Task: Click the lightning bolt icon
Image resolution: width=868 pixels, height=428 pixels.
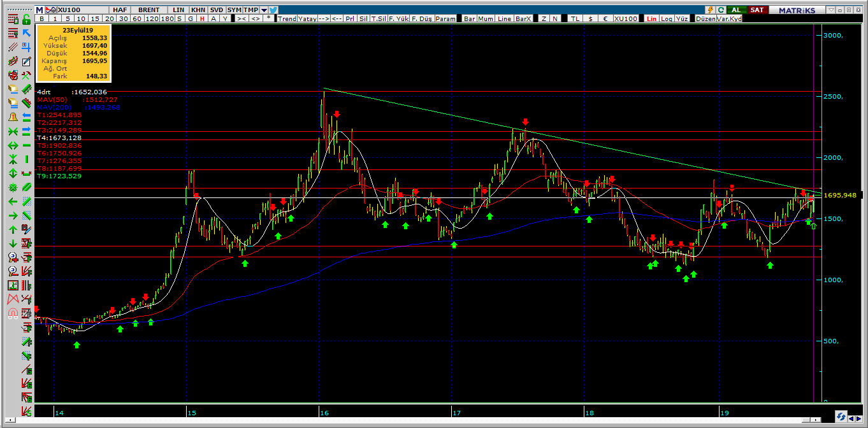Action: coord(710,10)
